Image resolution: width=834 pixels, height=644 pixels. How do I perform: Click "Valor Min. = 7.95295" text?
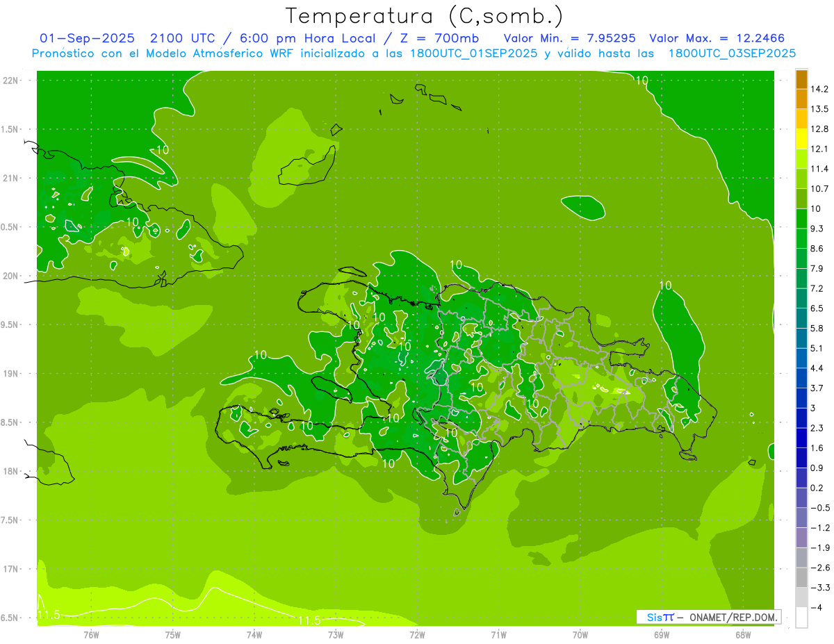tap(569, 38)
